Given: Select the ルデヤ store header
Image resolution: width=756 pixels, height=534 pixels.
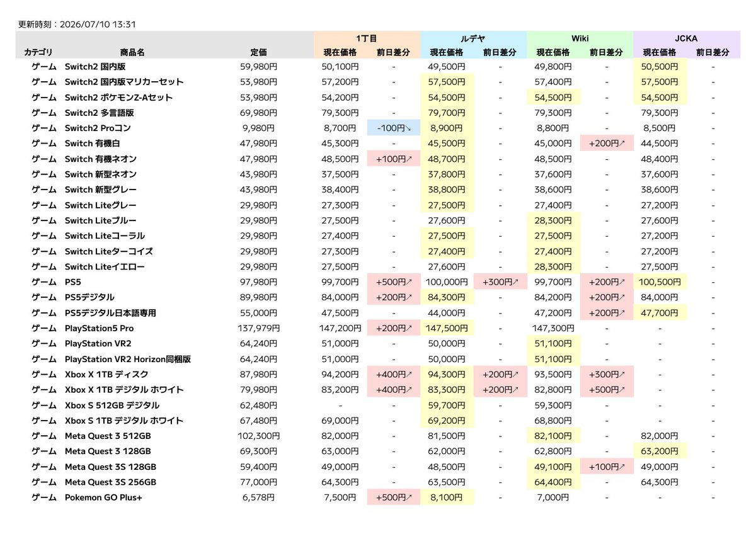Looking at the screenshot, I should click(473, 38).
